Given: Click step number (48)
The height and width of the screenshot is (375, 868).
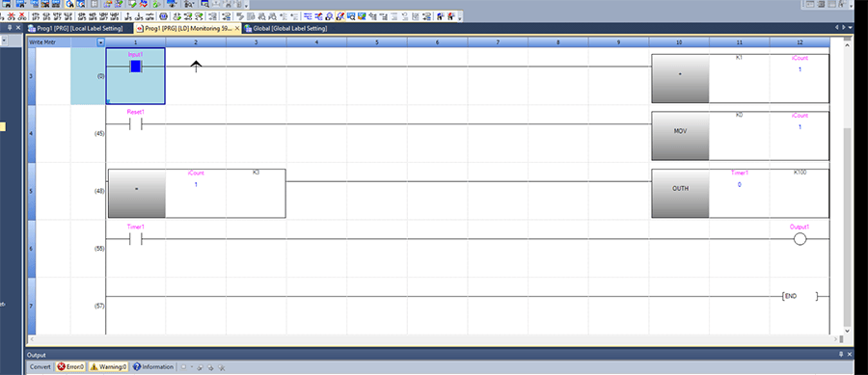Looking at the screenshot, I should tap(99, 192).
